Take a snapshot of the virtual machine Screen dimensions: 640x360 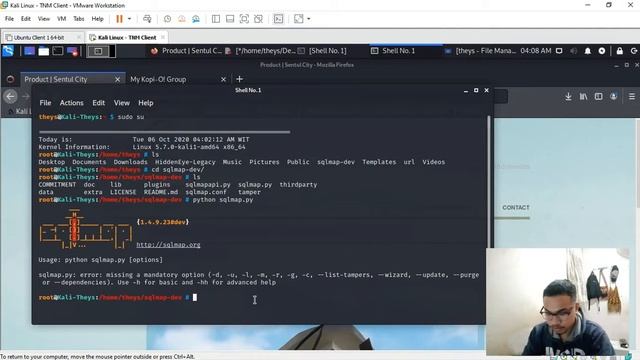tap(167, 19)
